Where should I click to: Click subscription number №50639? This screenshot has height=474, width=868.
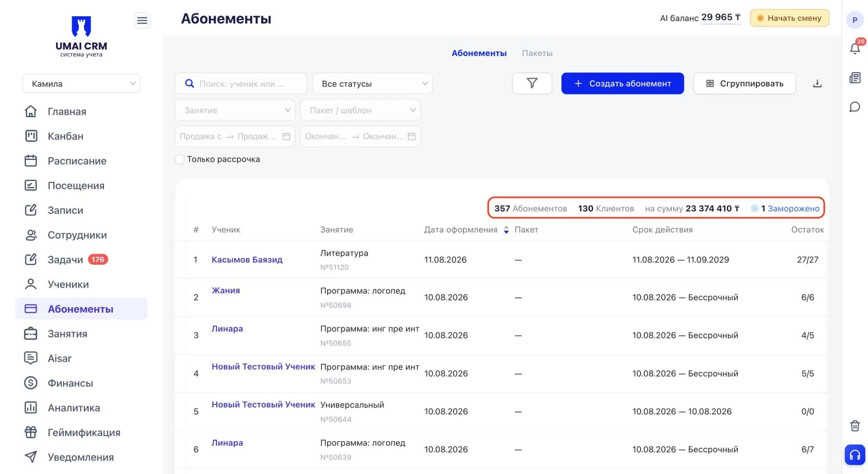(x=336, y=457)
